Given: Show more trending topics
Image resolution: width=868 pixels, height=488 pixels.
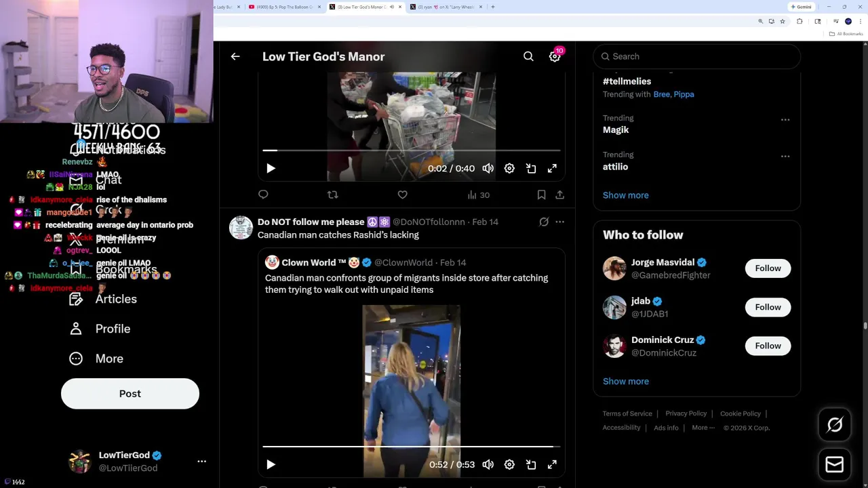Looking at the screenshot, I should pos(626,195).
